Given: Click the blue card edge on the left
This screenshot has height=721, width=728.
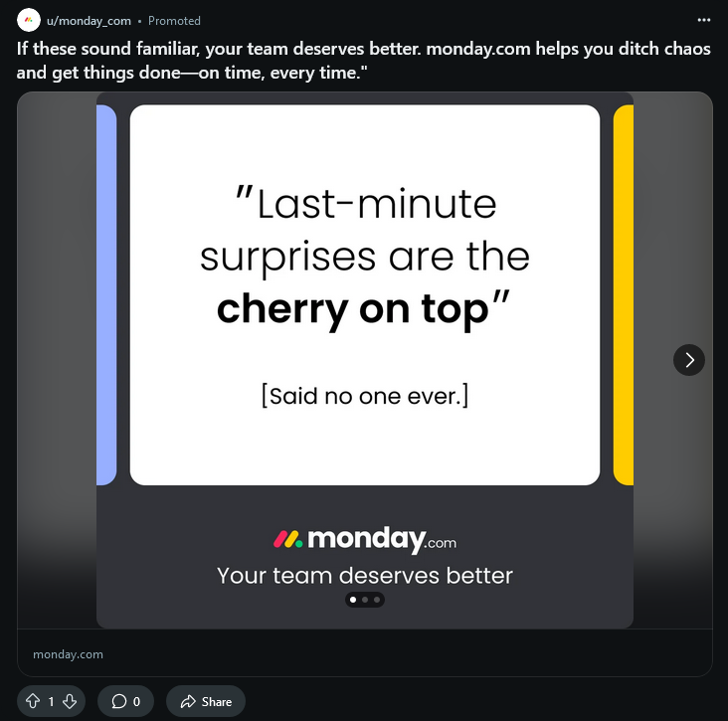Looking at the screenshot, I should pyautogui.click(x=106, y=294).
